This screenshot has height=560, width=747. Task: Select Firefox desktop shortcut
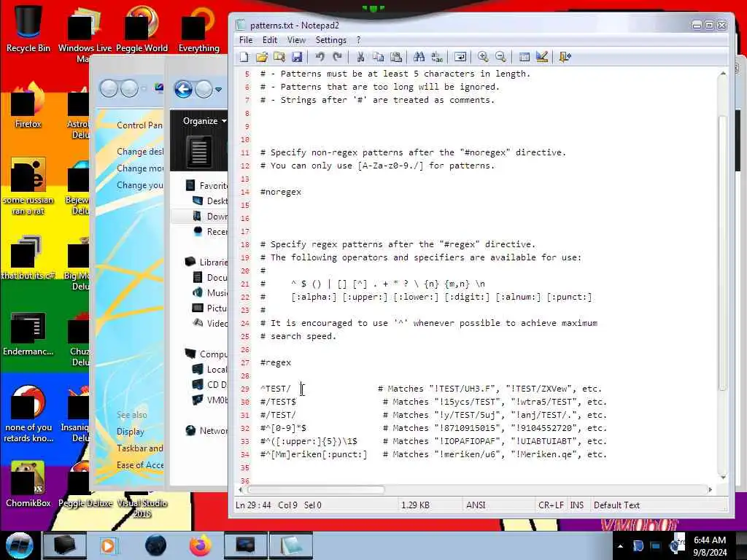coord(28,105)
